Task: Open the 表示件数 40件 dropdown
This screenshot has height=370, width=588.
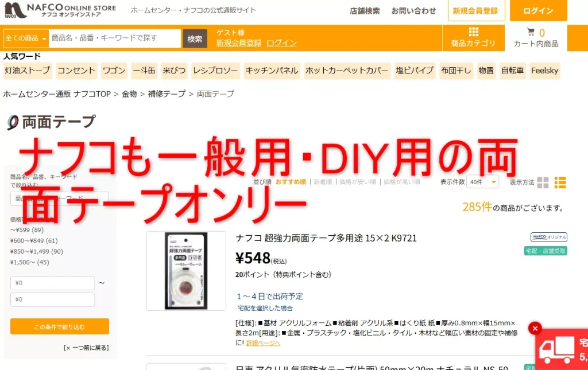Action: (x=482, y=182)
